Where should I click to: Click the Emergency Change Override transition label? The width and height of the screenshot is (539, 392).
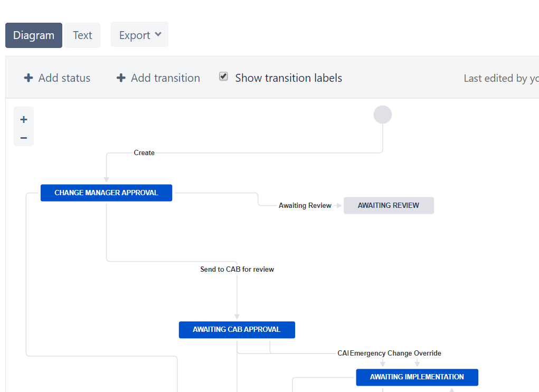tap(395, 353)
